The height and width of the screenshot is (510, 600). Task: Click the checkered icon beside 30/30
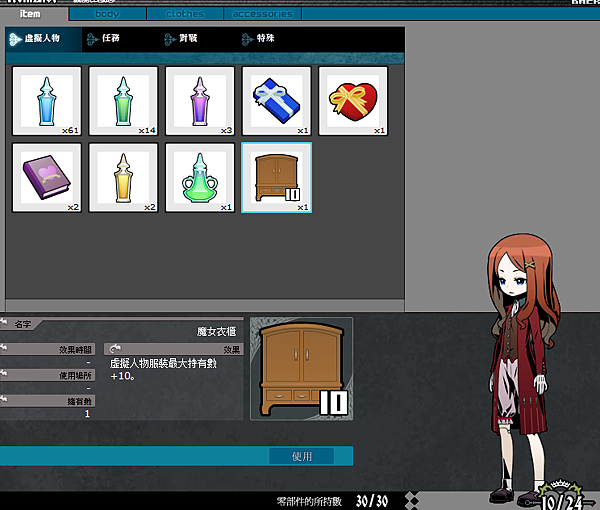pos(412,501)
